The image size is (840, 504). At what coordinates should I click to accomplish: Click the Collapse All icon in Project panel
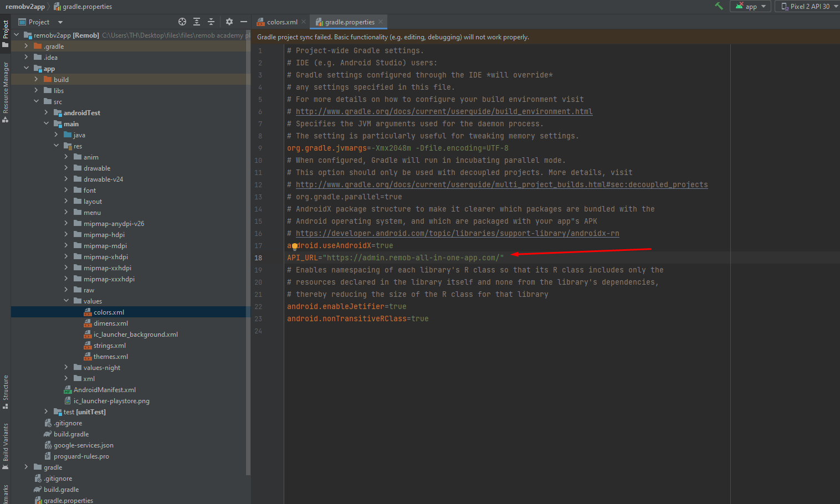[211, 22]
